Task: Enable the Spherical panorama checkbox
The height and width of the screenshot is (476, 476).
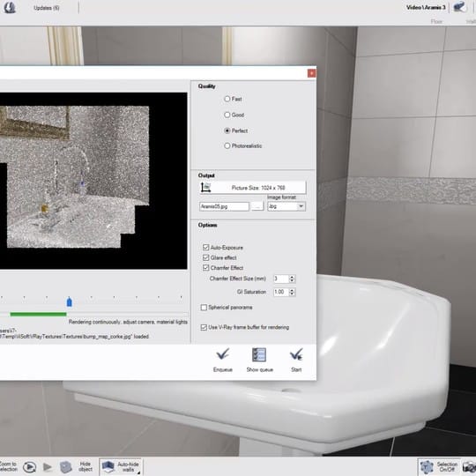Action: pyautogui.click(x=204, y=308)
